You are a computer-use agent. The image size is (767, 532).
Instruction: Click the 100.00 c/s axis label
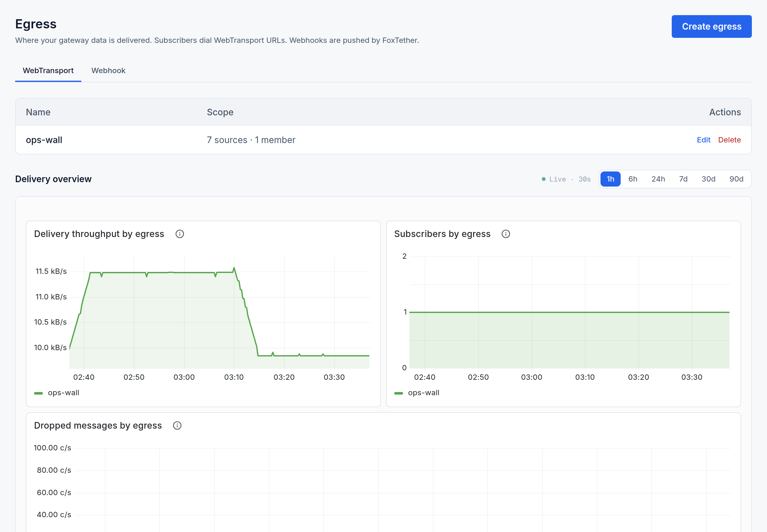click(x=52, y=448)
